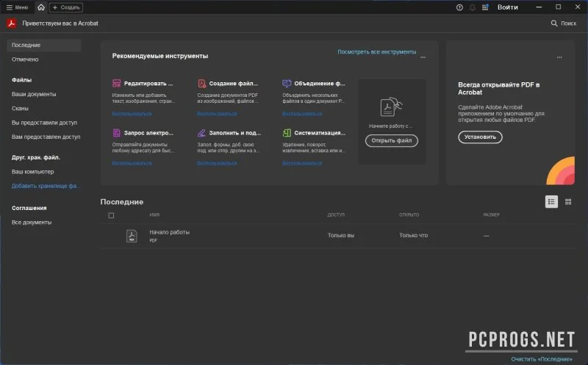The width and height of the screenshot is (588, 365).
Task: Click the Начало работы PDF file icon
Action: (x=132, y=236)
